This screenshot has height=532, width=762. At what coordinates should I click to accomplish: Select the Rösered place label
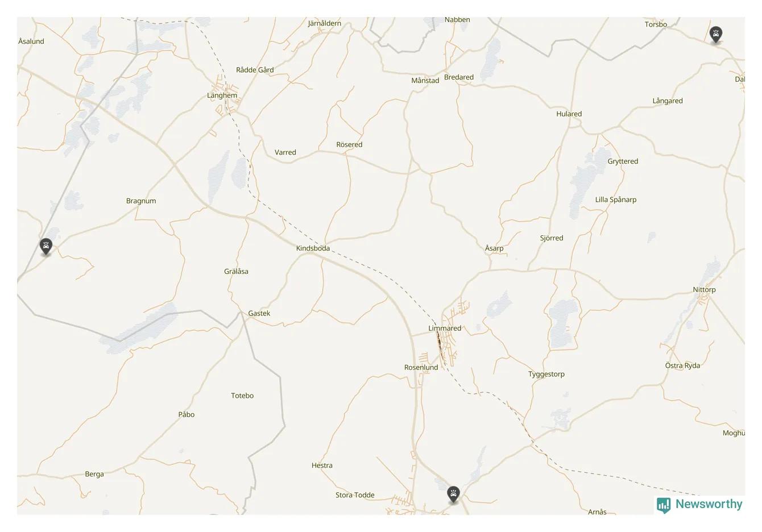tap(349, 144)
